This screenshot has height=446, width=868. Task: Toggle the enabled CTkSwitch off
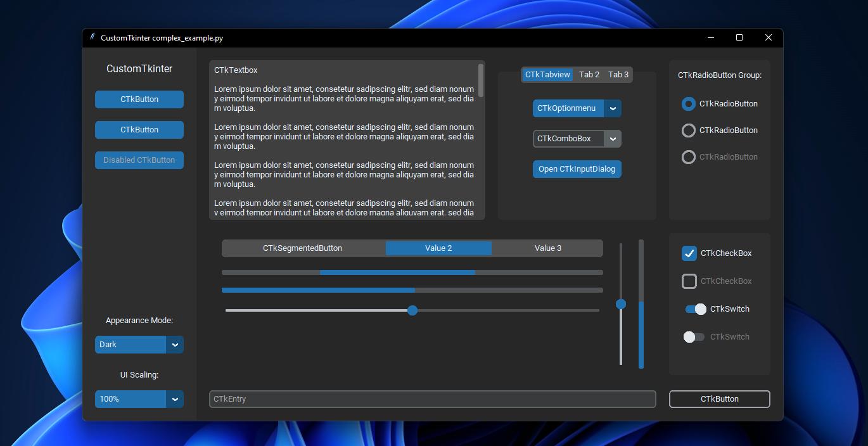(695, 309)
